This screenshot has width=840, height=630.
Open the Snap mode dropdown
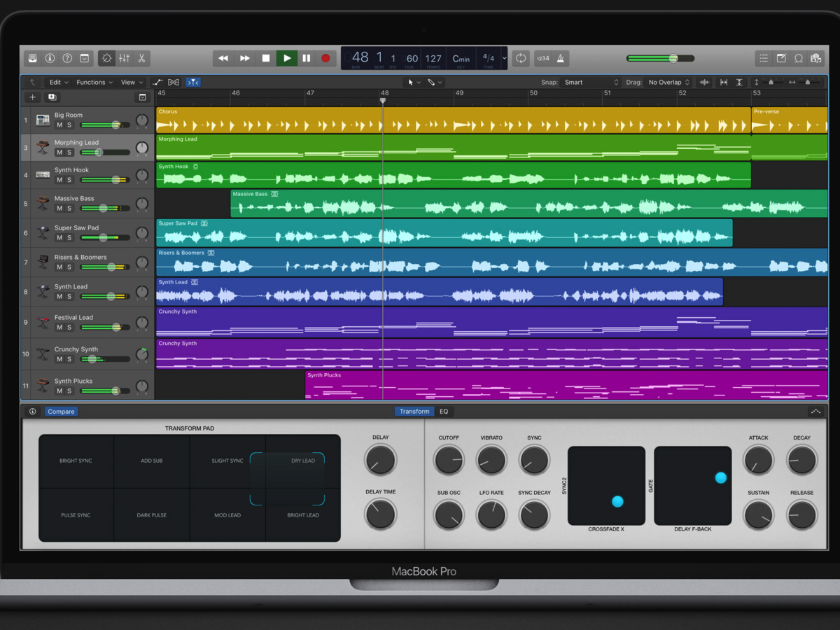tap(590, 83)
